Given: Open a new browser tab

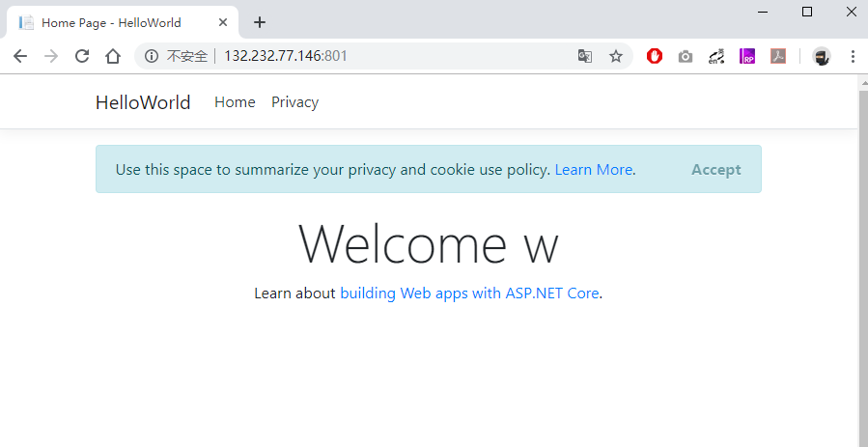Looking at the screenshot, I should click(260, 22).
